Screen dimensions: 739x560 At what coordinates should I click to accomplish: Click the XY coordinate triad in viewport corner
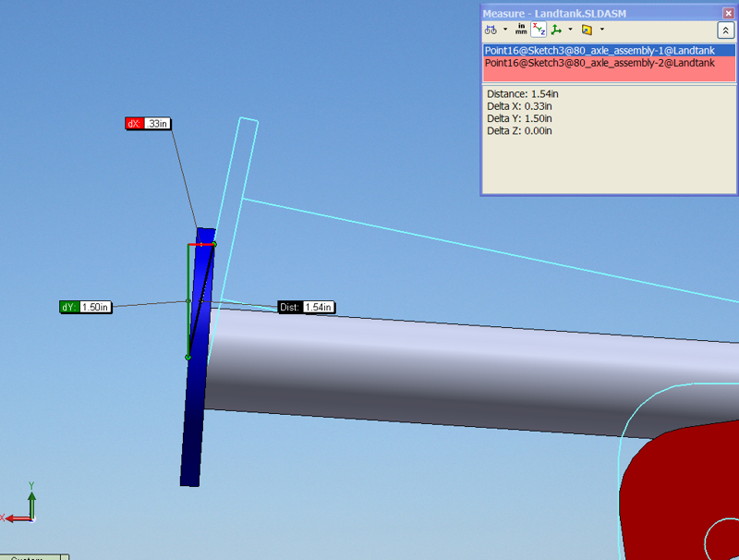click(x=19, y=505)
